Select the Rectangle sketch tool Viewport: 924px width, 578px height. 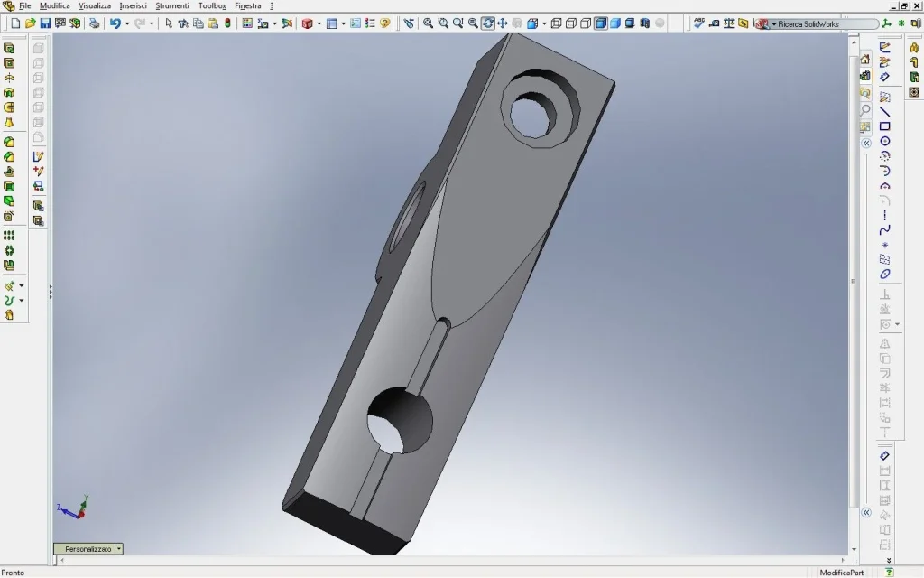(885, 126)
